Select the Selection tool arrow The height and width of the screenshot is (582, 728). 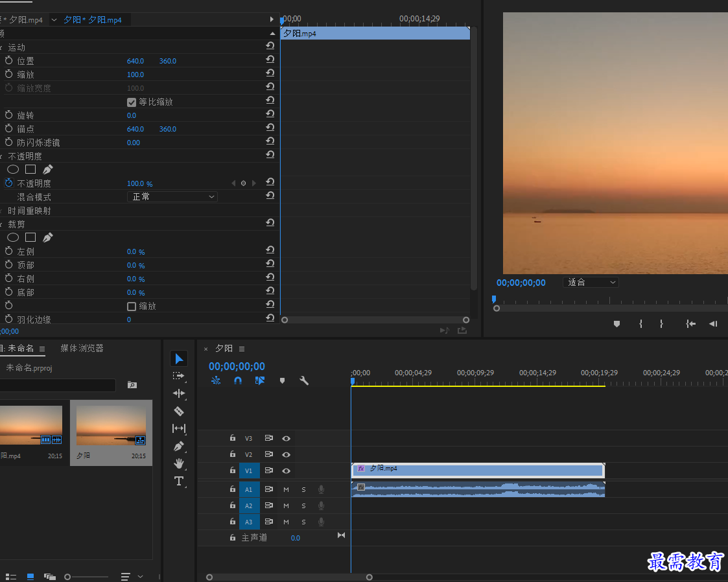(179, 358)
